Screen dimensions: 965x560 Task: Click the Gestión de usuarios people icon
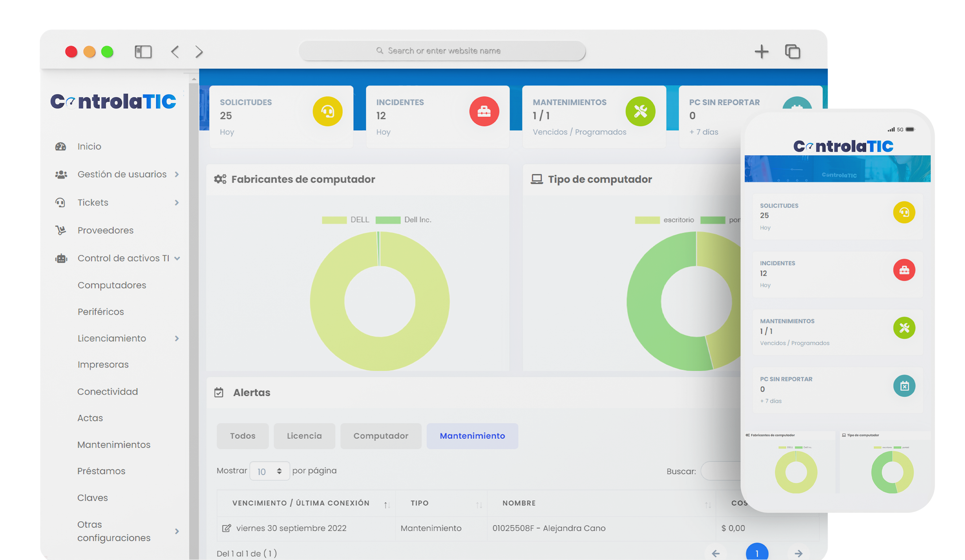[x=61, y=175]
